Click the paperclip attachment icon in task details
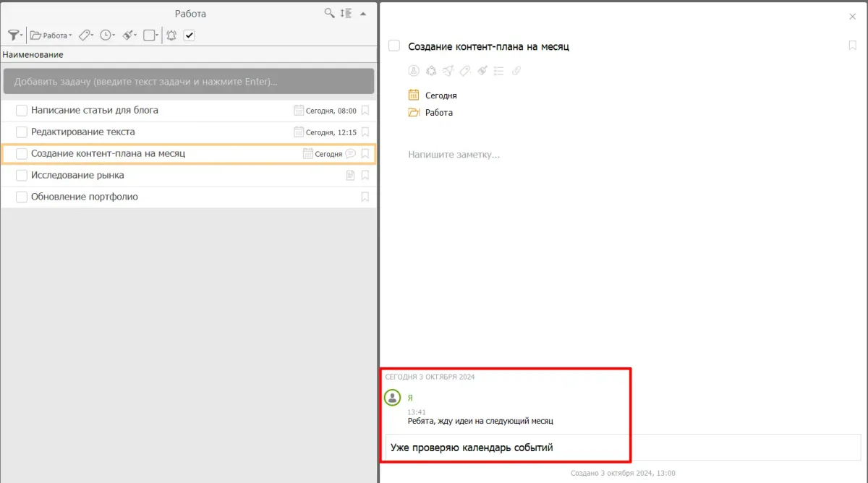 pos(516,71)
